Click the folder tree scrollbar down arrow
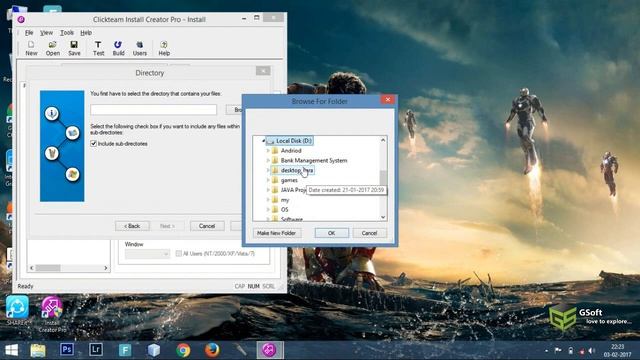This screenshot has width=640, height=360. click(x=383, y=217)
